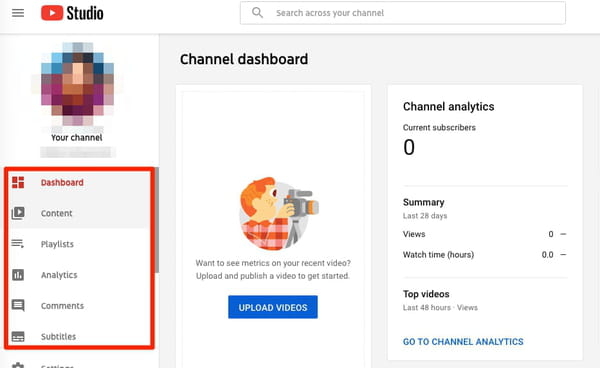Click the Search across your channel field

pos(403,13)
